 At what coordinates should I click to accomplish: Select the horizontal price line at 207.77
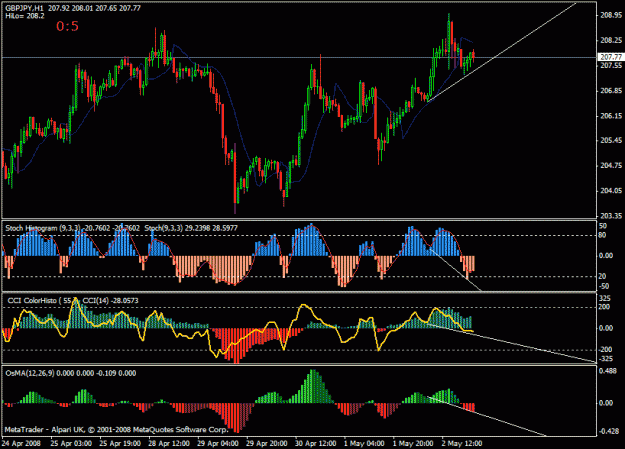[x=299, y=57]
